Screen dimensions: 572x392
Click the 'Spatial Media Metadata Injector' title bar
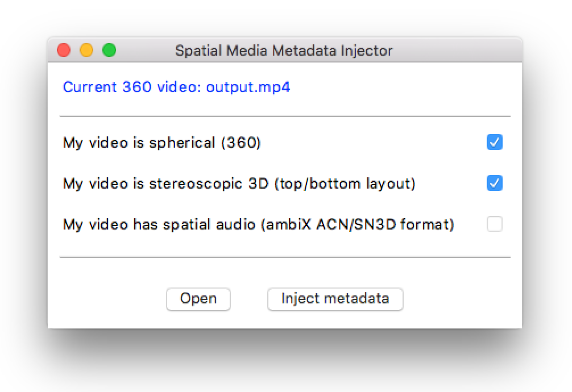(x=284, y=51)
